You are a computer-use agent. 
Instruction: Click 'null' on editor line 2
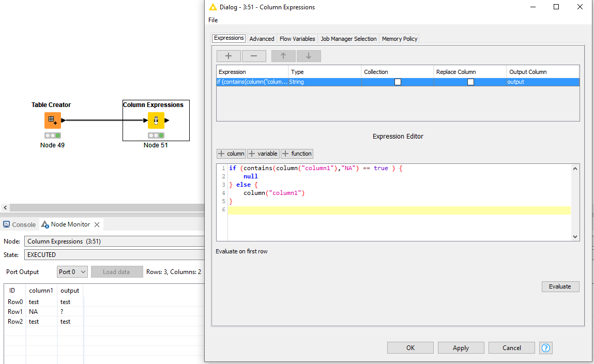click(250, 176)
